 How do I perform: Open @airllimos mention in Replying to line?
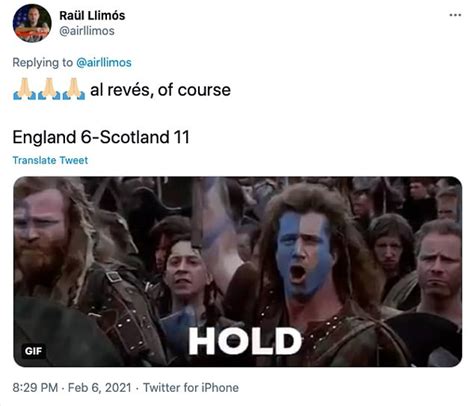coord(104,62)
